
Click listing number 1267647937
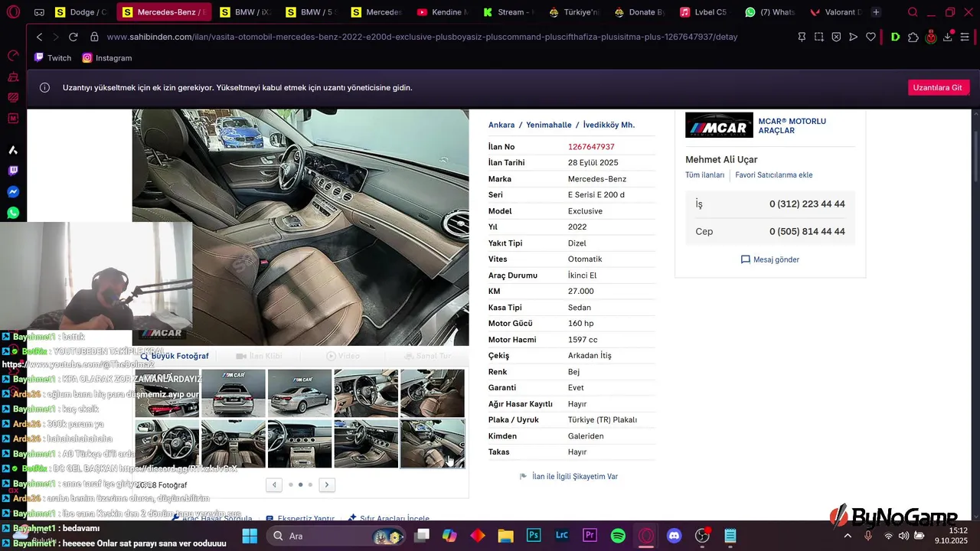click(x=591, y=147)
